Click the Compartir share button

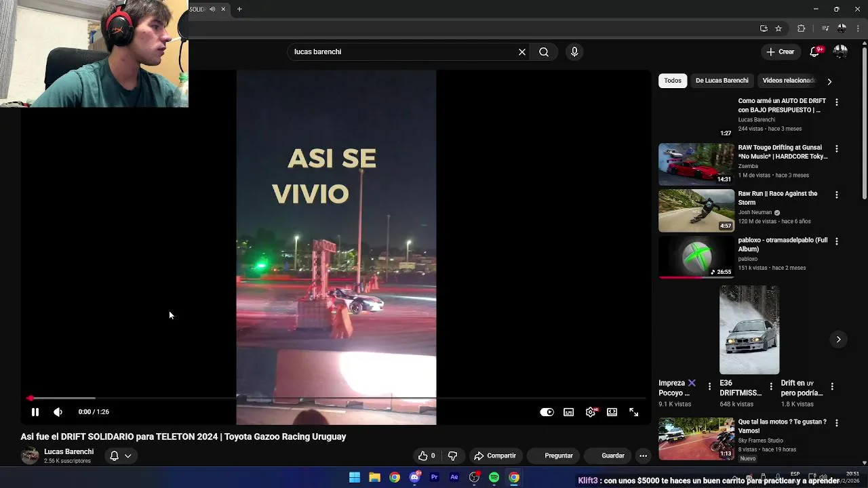pyautogui.click(x=495, y=456)
